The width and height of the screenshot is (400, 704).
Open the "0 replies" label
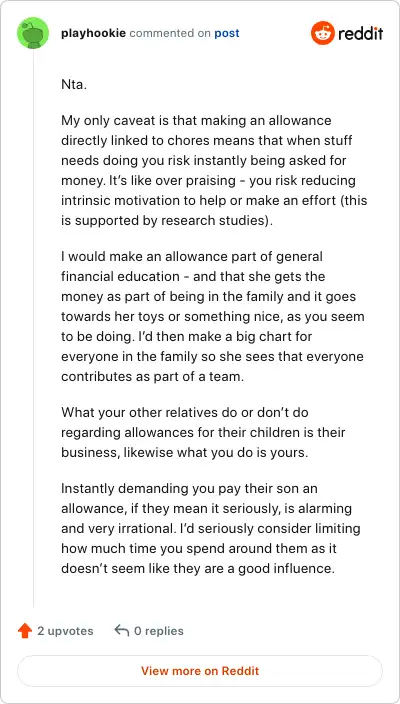click(158, 631)
